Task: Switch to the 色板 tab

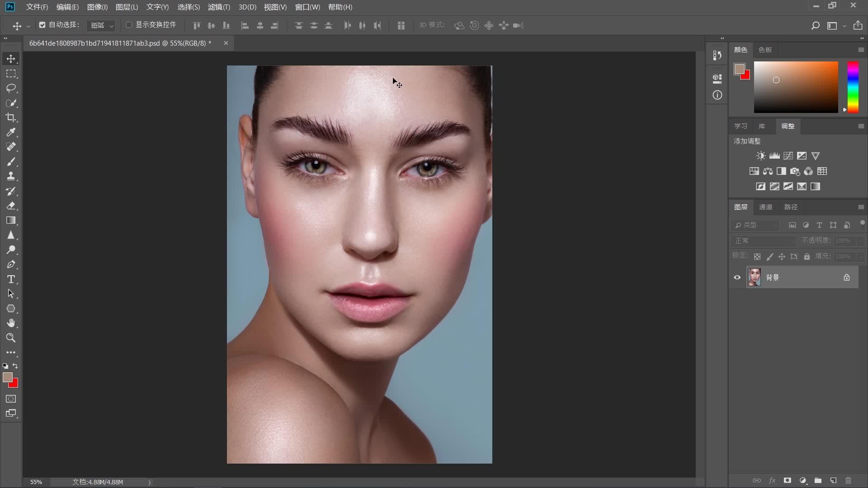Action: (765, 50)
